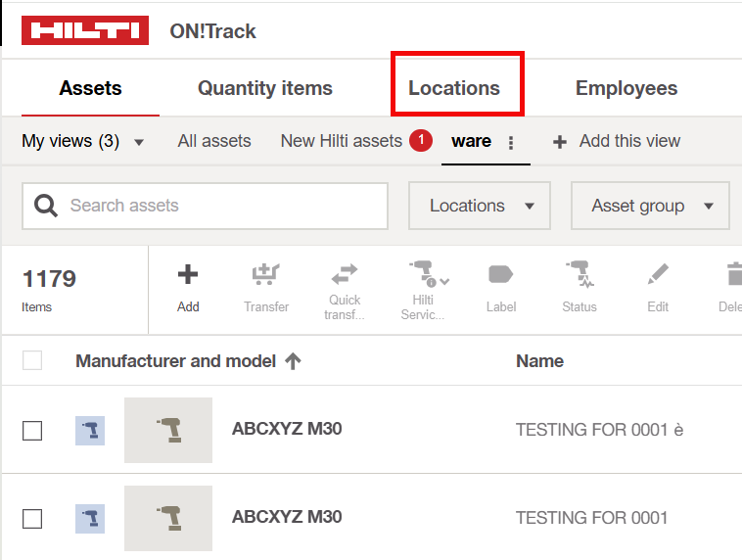This screenshot has width=742, height=560.
Task: Switch to the Quantity items tab
Action: [x=265, y=88]
